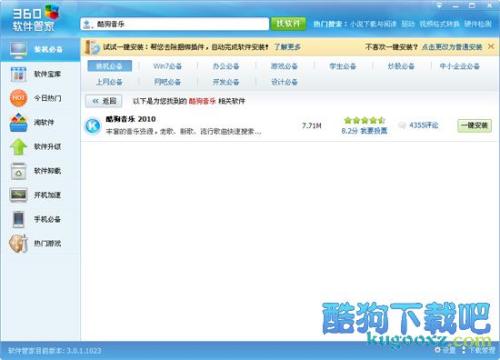Open 手机必备 with the phone icon
500x360 pixels.
click(x=40, y=219)
